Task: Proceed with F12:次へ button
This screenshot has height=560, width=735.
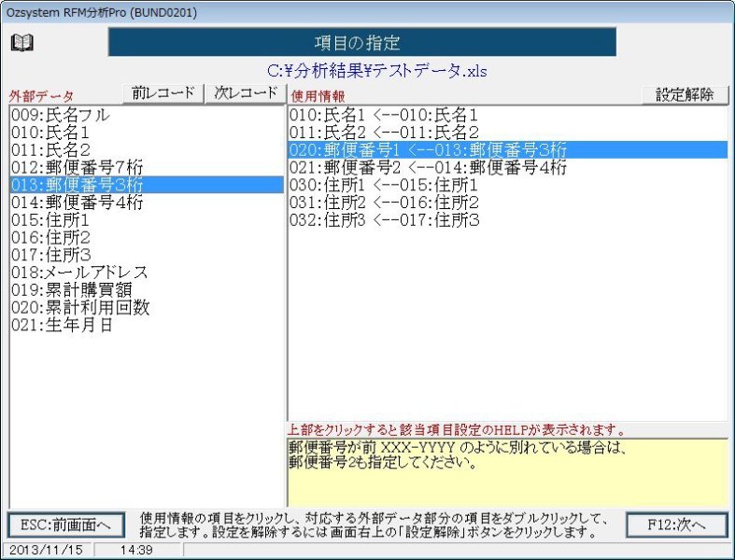Action: (x=677, y=525)
